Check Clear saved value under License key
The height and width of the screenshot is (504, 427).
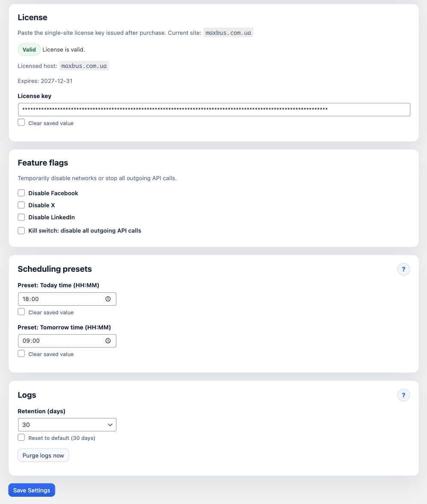[x=21, y=122]
